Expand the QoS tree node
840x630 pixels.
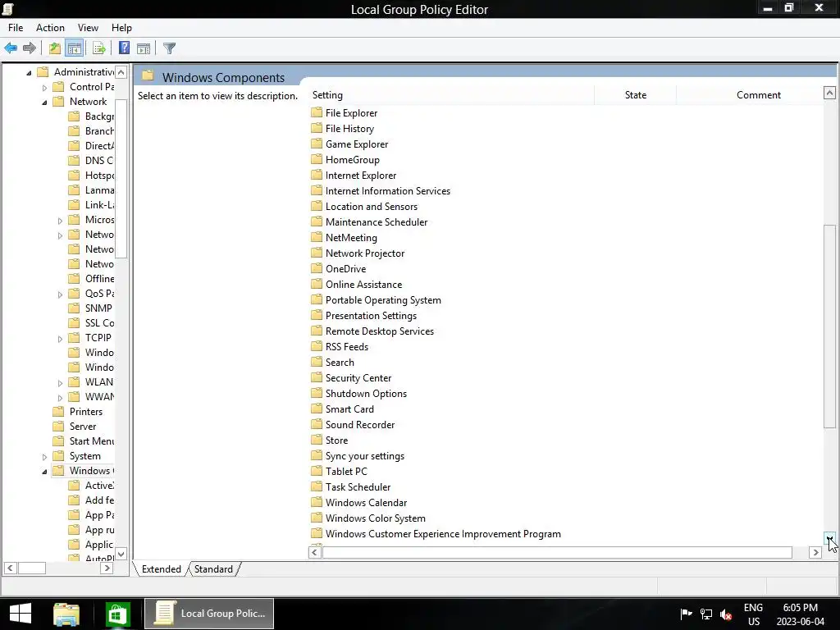(x=60, y=294)
